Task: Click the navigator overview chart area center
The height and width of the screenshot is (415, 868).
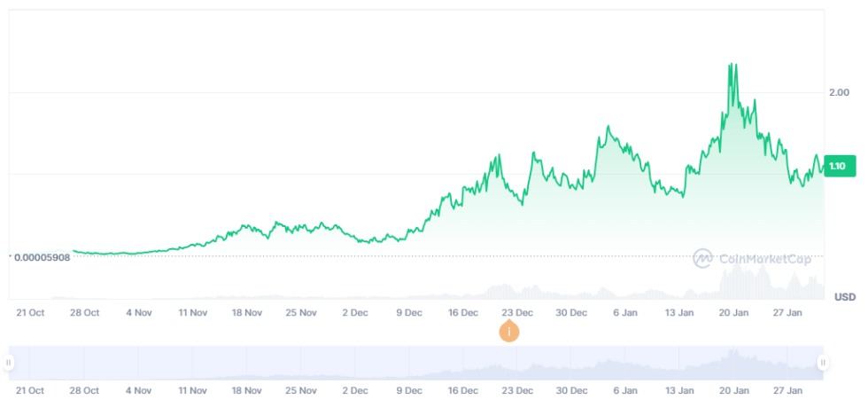Action: (416, 363)
